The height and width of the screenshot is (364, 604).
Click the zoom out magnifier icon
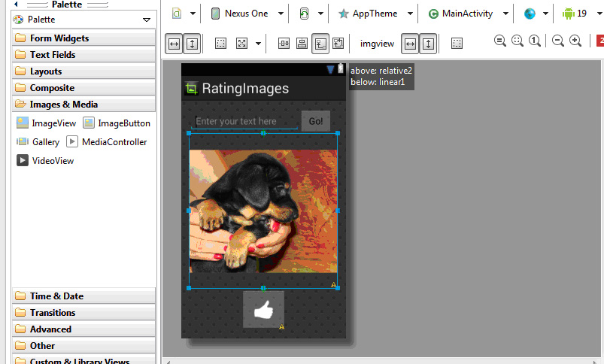coord(558,41)
